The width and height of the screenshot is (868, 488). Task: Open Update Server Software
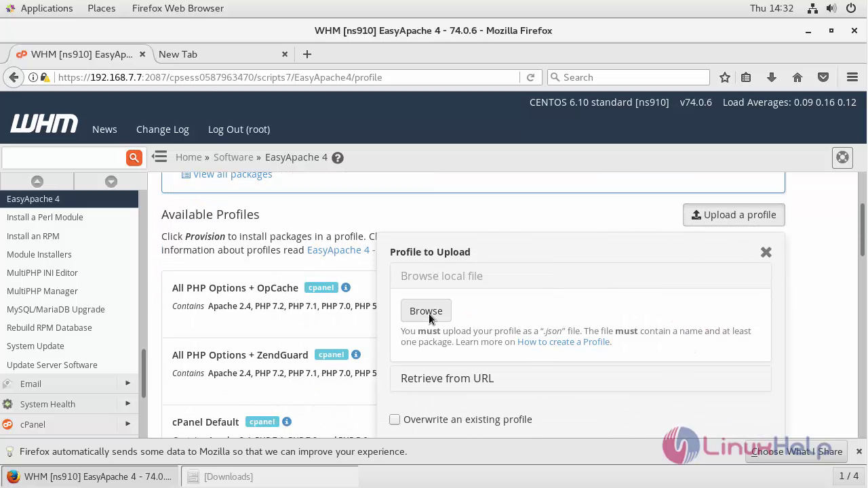[52, 365]
